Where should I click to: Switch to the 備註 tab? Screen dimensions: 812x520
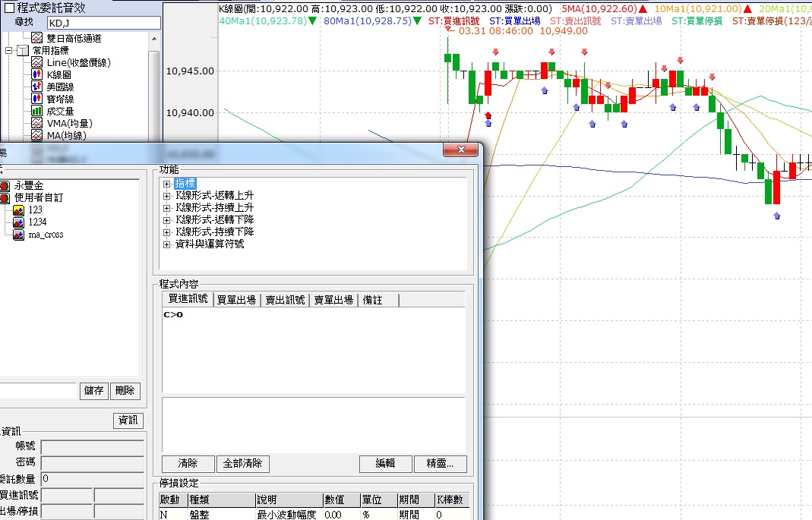(378, 300)
